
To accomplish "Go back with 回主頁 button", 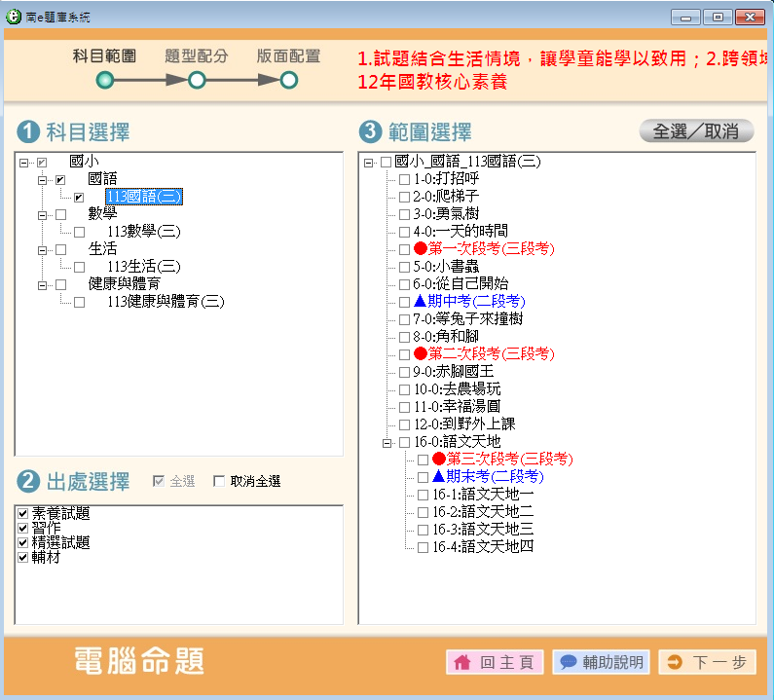I will point(495,662).
